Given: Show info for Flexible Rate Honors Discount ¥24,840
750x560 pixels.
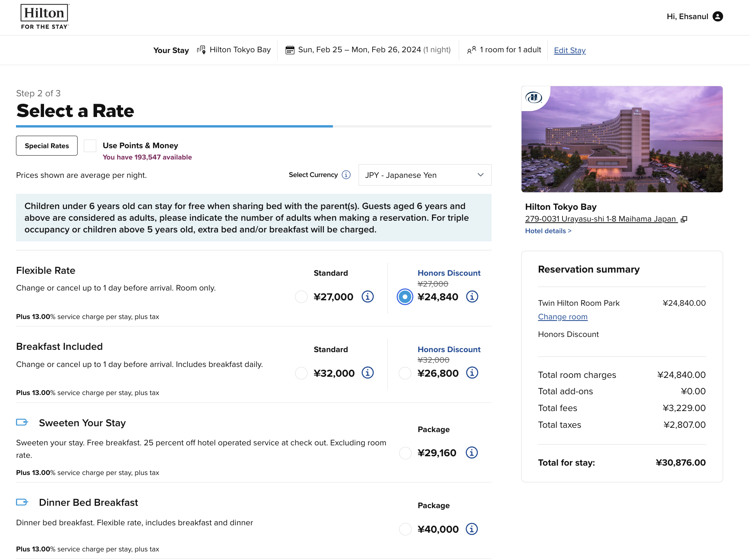Looking at the screenshot, I should [472, 297].
